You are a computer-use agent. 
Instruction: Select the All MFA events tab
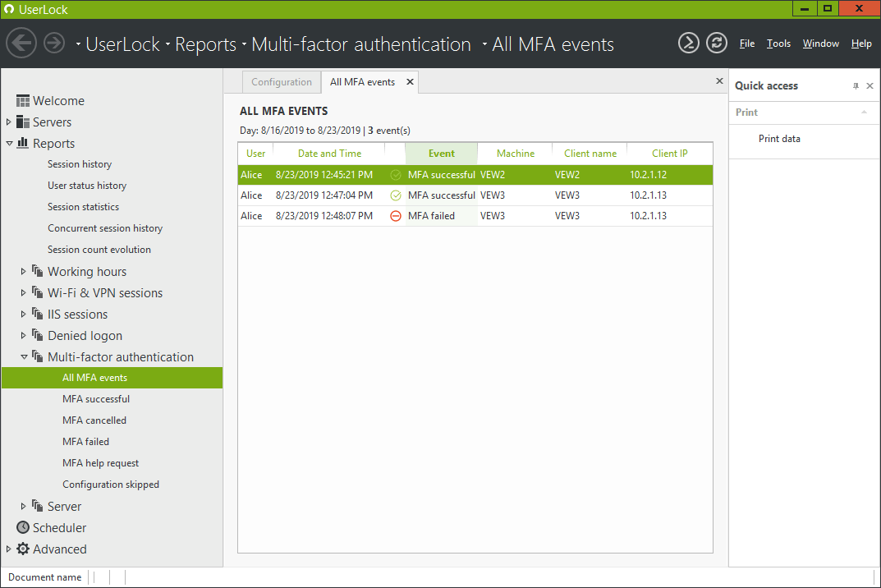362,82
